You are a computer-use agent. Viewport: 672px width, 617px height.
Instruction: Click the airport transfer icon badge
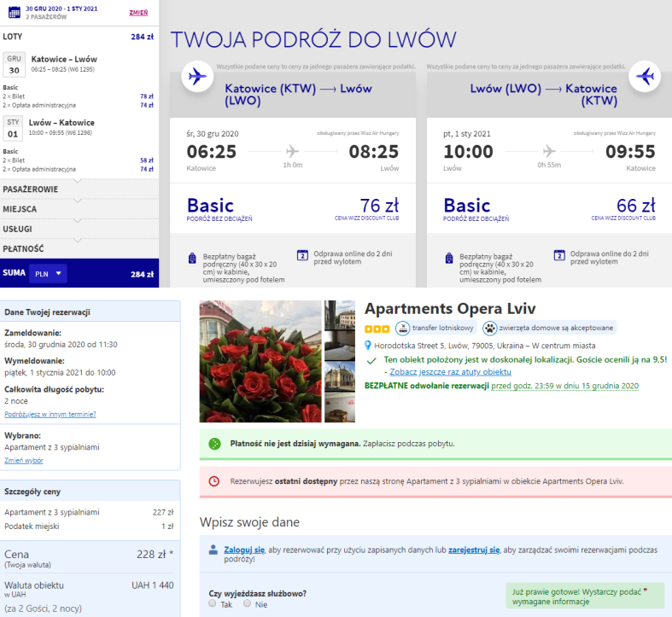click(402, 328)
